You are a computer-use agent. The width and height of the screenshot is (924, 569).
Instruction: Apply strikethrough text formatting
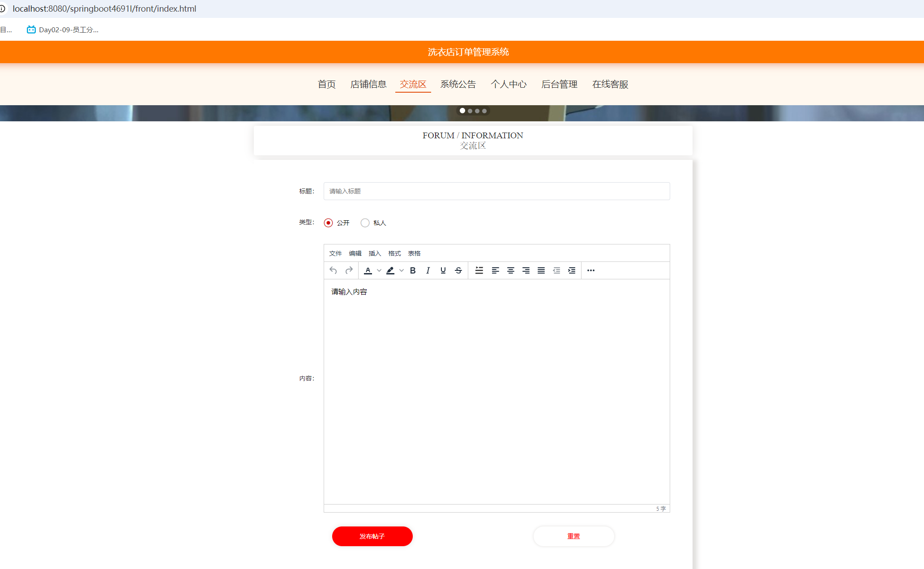tap(458, 270)
